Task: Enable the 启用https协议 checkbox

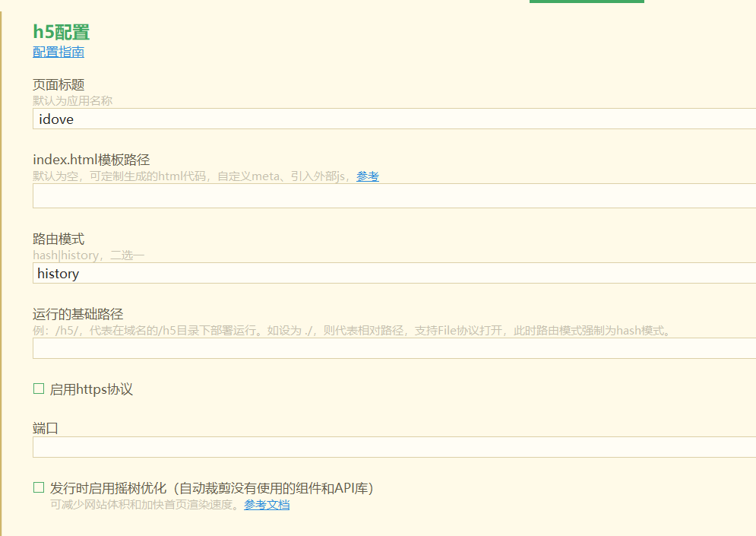Action: (x=39, y=389)
